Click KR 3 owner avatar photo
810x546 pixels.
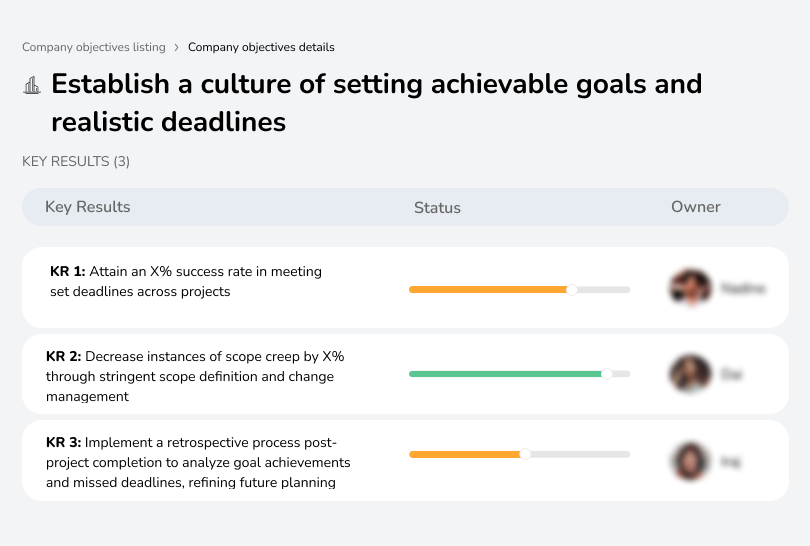coord(690,461)
